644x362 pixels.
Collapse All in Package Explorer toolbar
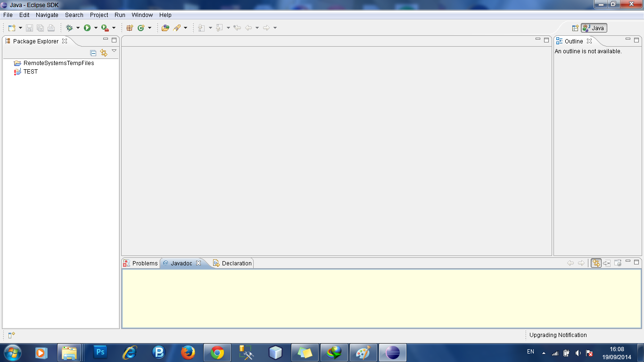click(x=92, y=52)
